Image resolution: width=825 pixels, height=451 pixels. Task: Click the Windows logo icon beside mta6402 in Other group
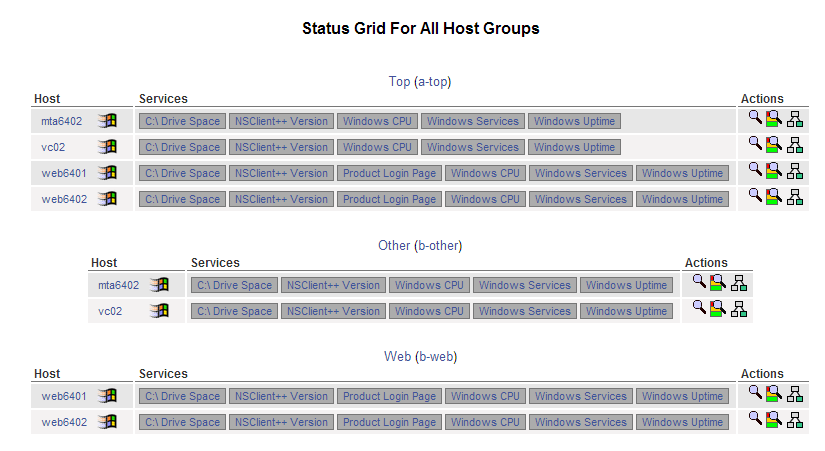[x=159, y=285]
